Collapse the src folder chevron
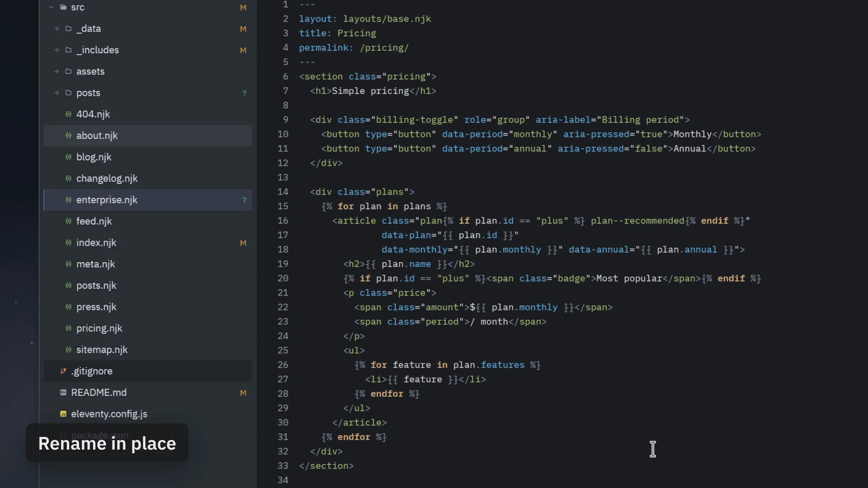This screenshot has height=488, width=868. coord(51,7)
